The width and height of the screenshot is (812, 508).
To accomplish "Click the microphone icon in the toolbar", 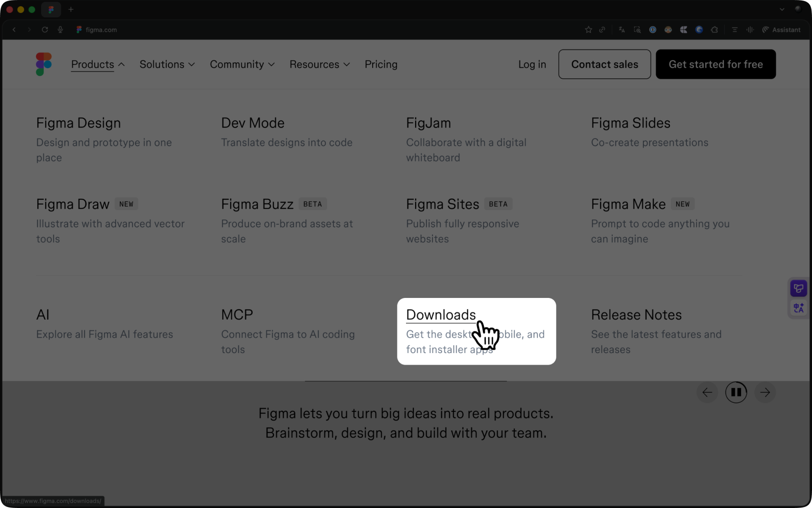I will coord(60,30).
